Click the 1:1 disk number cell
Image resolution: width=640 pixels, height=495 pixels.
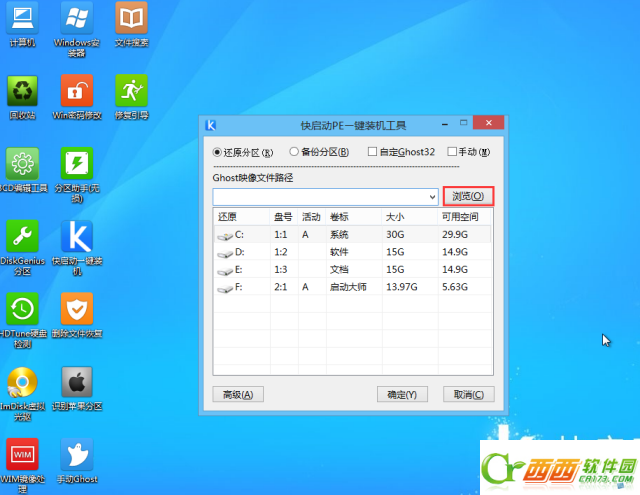point(281,235)
